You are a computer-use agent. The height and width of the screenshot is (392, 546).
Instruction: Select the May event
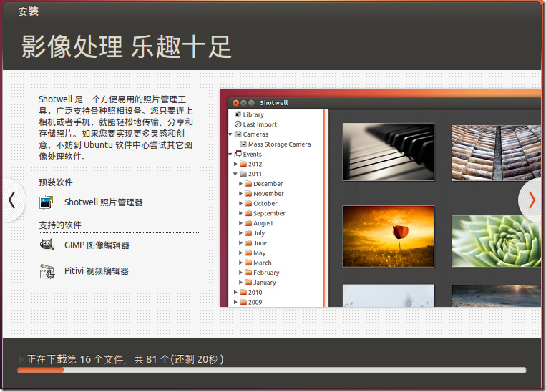[260, 253]
